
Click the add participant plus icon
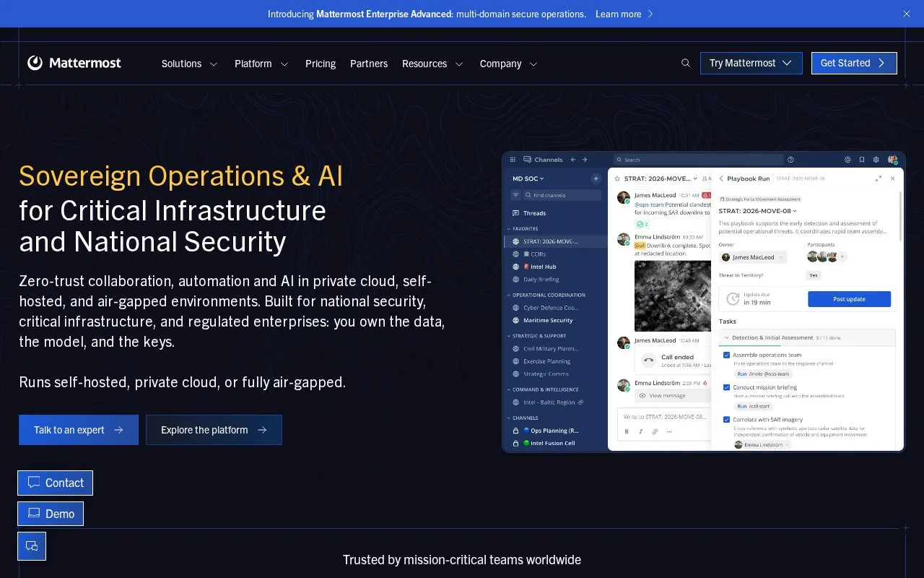tap(842, 256)
